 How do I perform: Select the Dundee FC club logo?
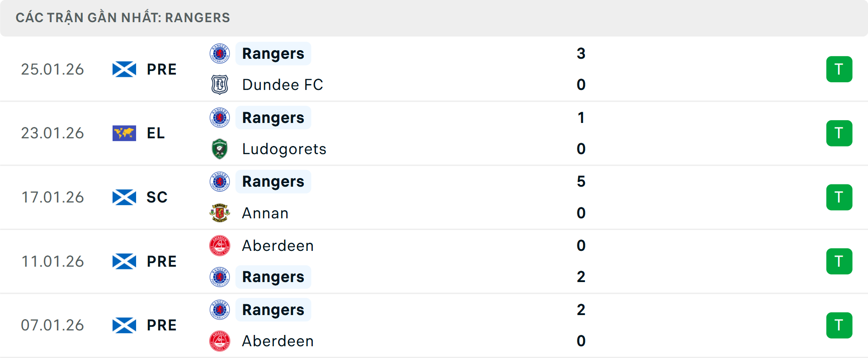tap(220, 85)
